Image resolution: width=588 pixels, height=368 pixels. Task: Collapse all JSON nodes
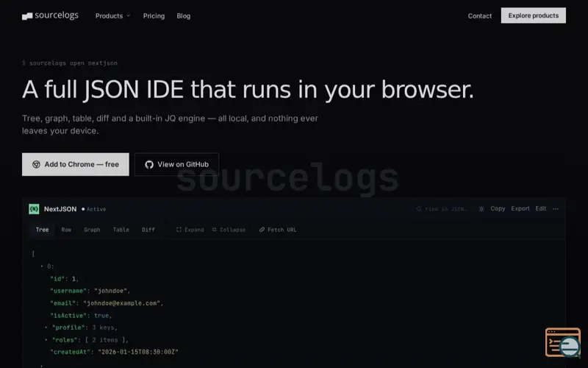click(x=229, y=230)
